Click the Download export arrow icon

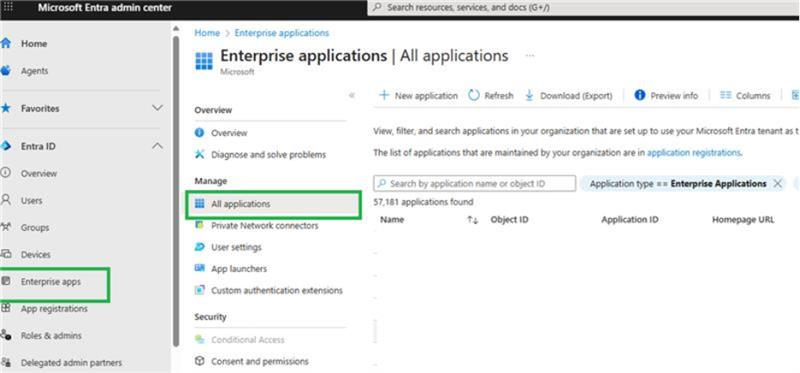tap(529, 95)
